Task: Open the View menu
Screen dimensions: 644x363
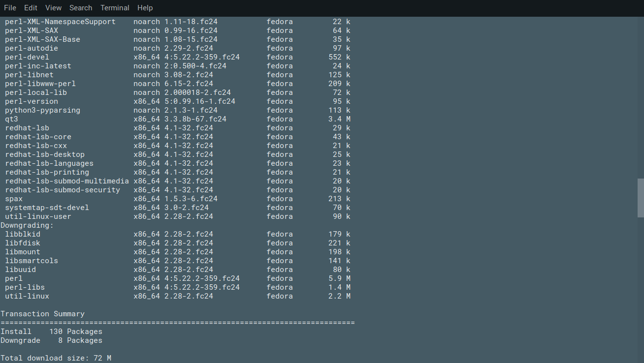Action: (53, 8)
